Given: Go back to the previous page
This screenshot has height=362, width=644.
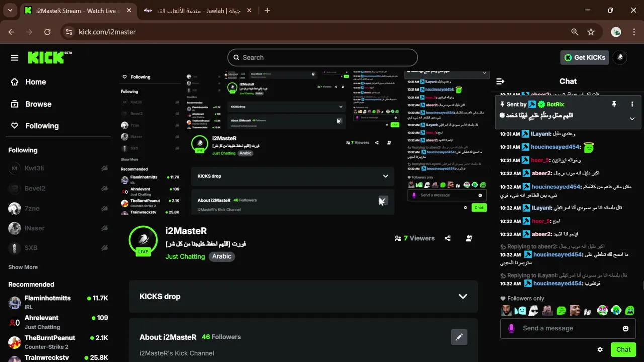Looking at the screenshot, I should (11, 32).
